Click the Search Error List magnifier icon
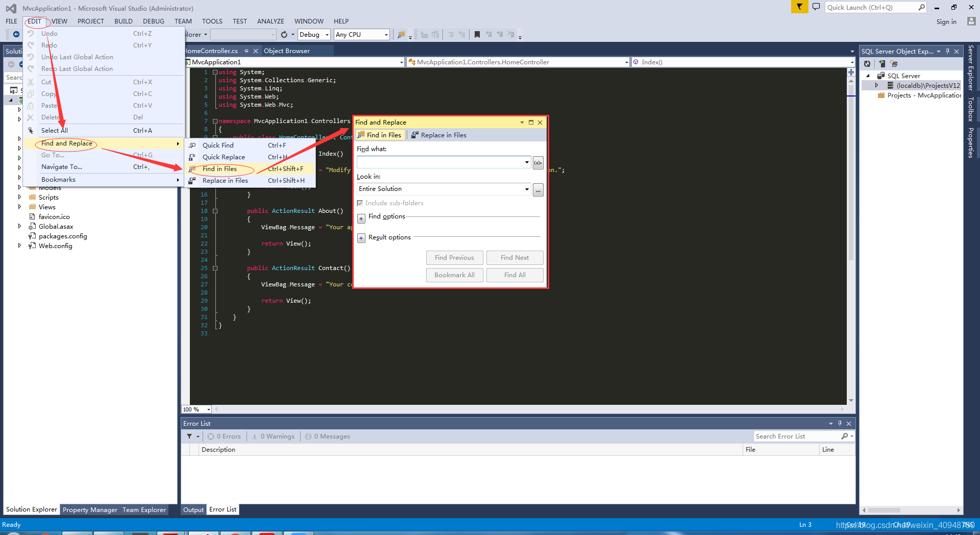This screenshot has height=535, width=980. click(844, 436)
